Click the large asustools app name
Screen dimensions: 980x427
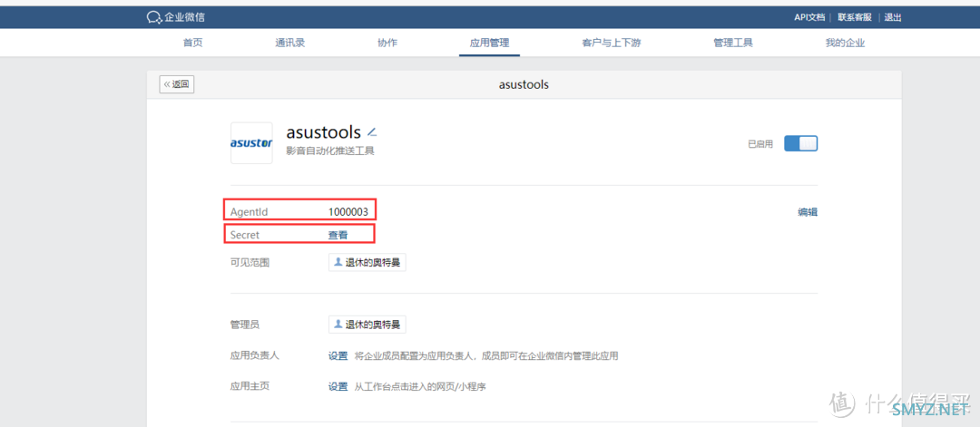324,132
